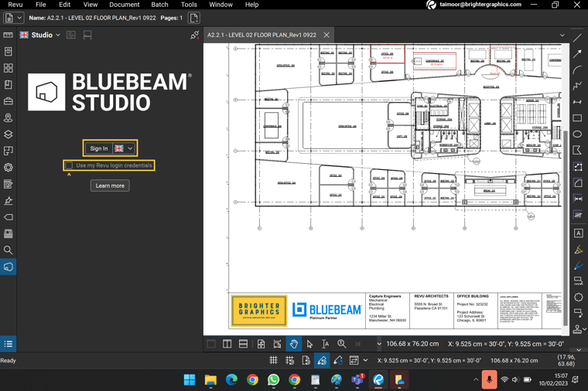Toggle Snap to Grid
This screenshot has width=588, height=391.
point(289,360)
